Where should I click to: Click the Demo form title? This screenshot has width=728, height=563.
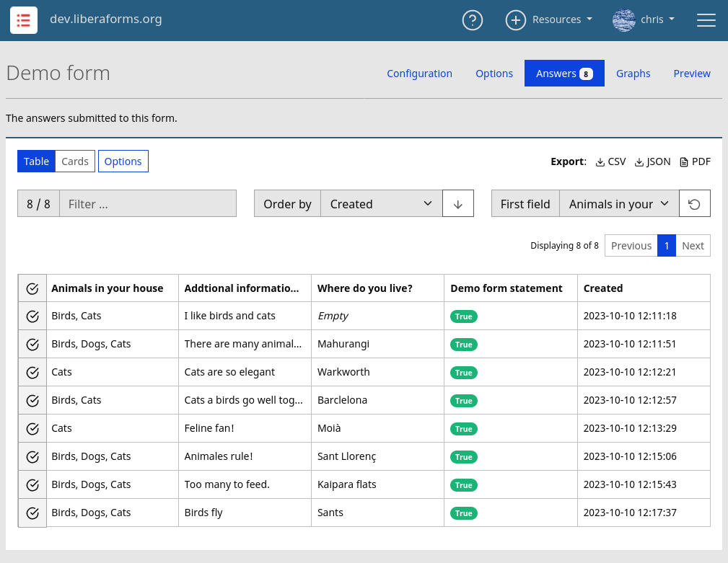[x=58, y=74]
